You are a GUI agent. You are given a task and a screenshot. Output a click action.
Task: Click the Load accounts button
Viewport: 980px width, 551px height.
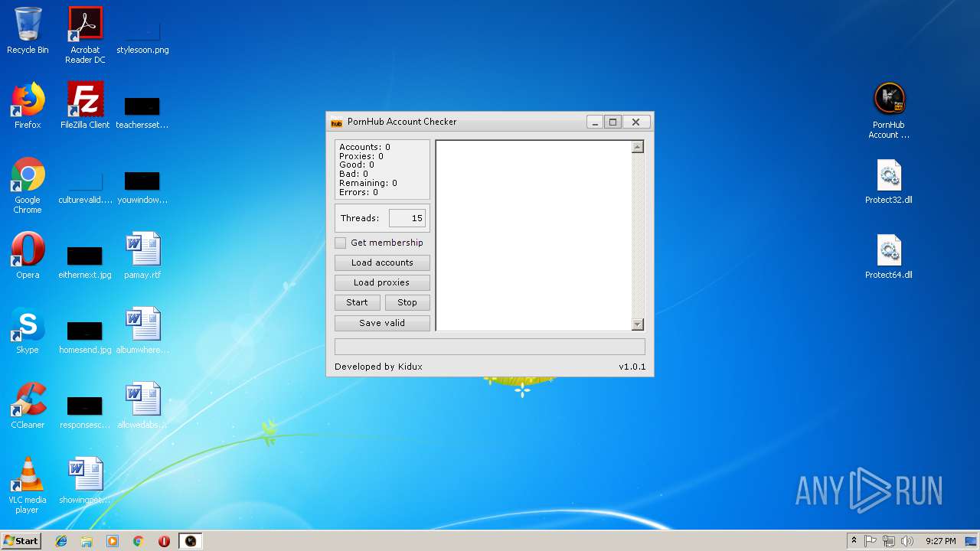(x=382, y=262)
